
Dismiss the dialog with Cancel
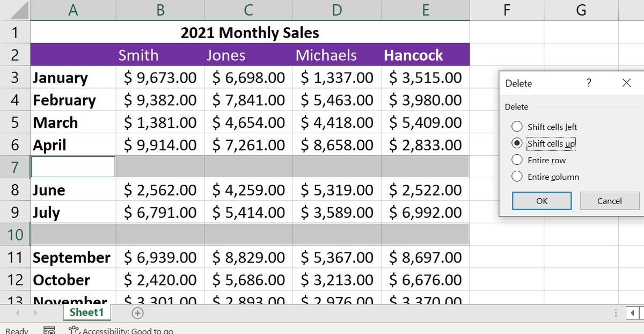pos(610,200)
